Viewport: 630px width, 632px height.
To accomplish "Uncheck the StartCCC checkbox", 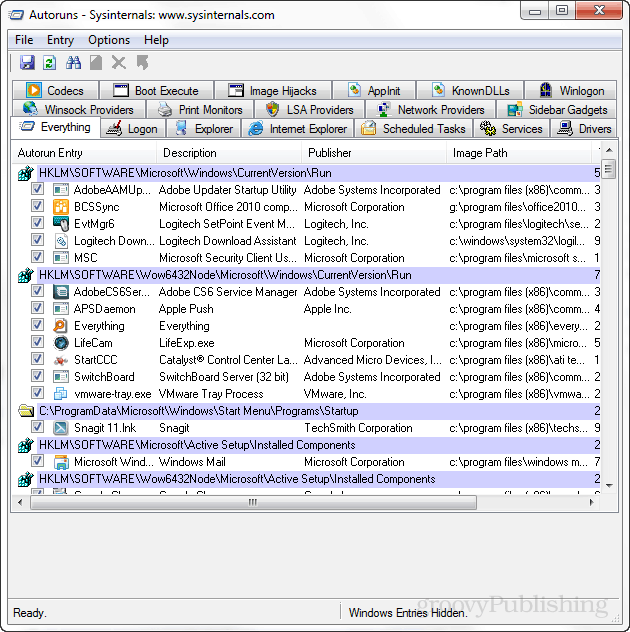I will tap(37, 359).
